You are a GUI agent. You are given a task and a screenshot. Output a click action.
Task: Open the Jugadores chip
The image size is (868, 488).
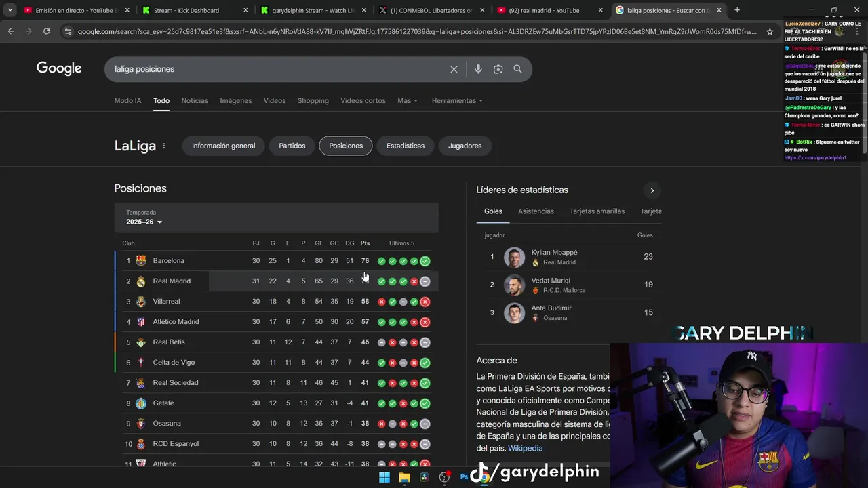465,146
